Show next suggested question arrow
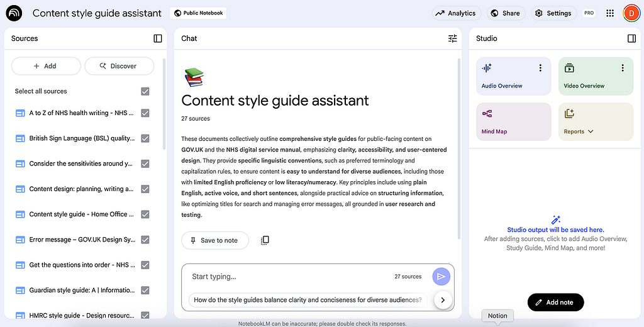The height and width of the screenshot is (327, 644). (x=443, y=300)
